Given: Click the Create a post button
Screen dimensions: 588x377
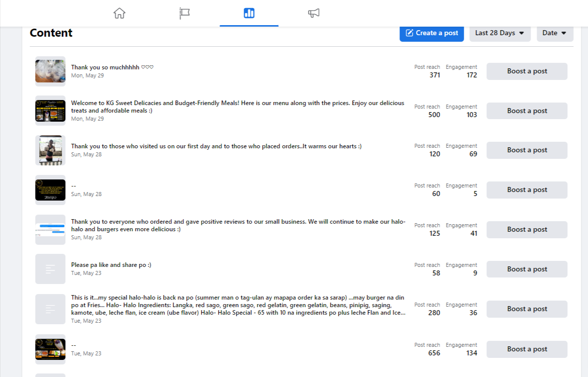Looking at the screenshot, I should [x=432, y=33].
